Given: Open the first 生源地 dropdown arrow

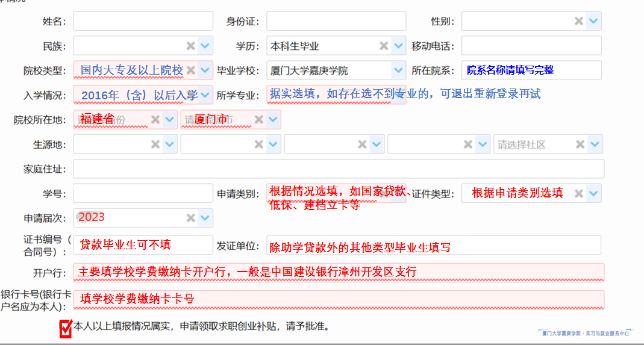Looking at the screenshot, I should [x=170, y=144].
